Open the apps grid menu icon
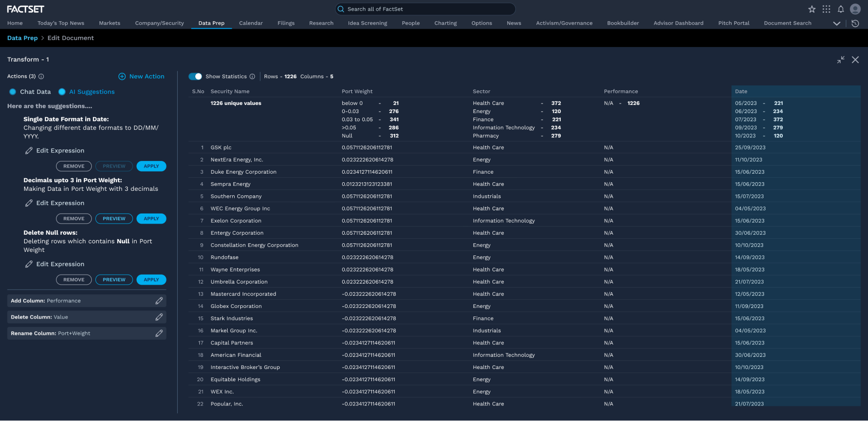 point(826,9)
